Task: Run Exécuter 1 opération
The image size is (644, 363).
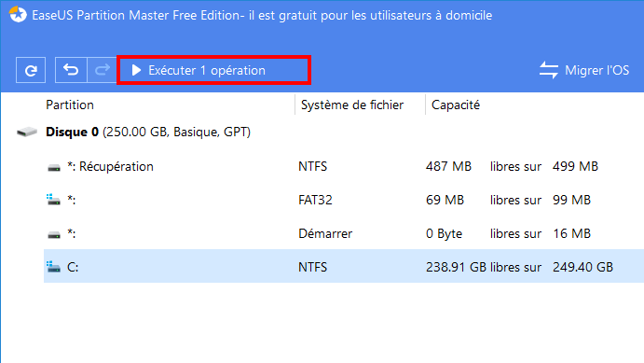Action: 213,70
